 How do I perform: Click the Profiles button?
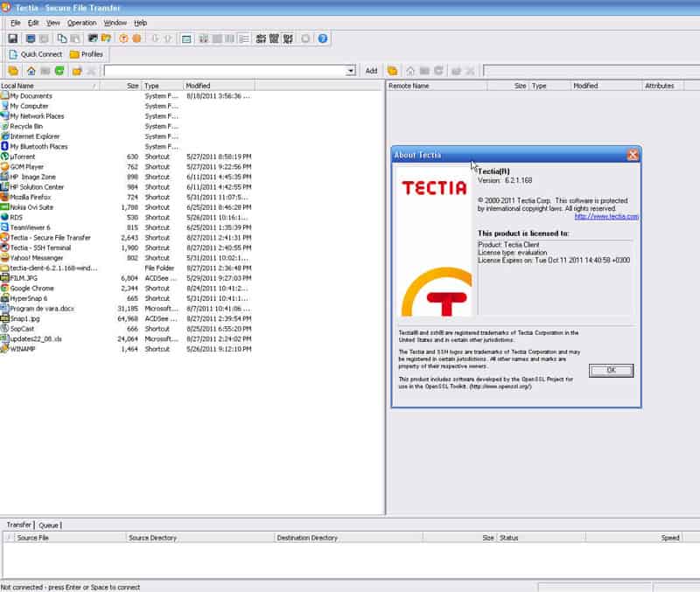pos(87,54)
